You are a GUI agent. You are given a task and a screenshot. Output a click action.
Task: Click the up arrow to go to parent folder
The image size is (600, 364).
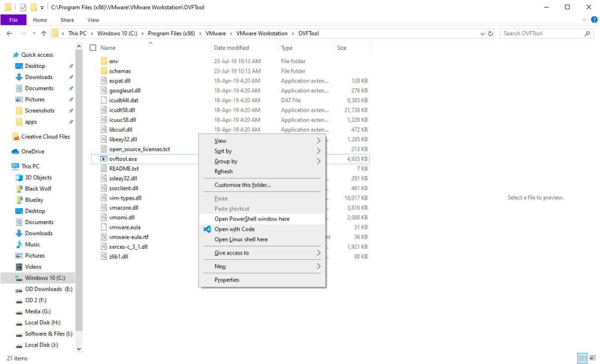tap(45, 33)
